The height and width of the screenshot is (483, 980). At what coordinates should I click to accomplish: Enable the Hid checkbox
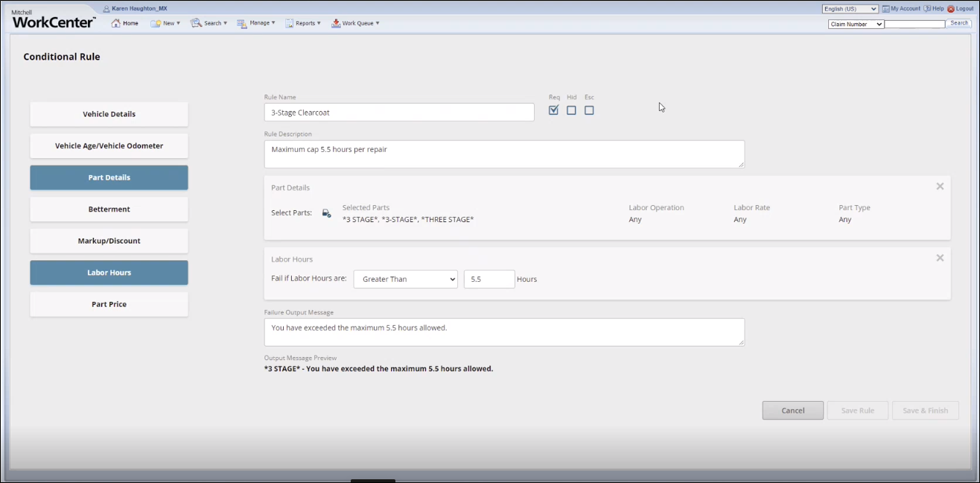(x=571, y=110)
